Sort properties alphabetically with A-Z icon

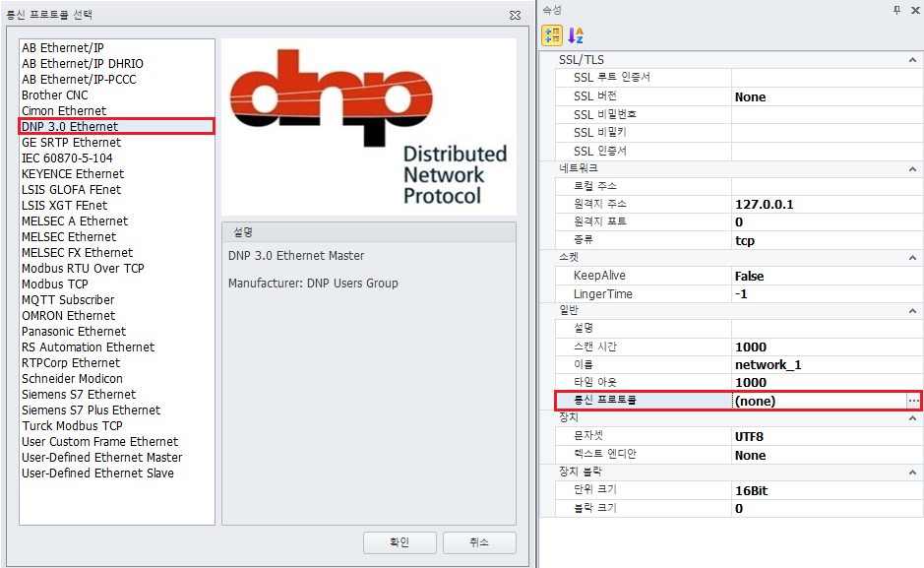[x=577, y=34]
